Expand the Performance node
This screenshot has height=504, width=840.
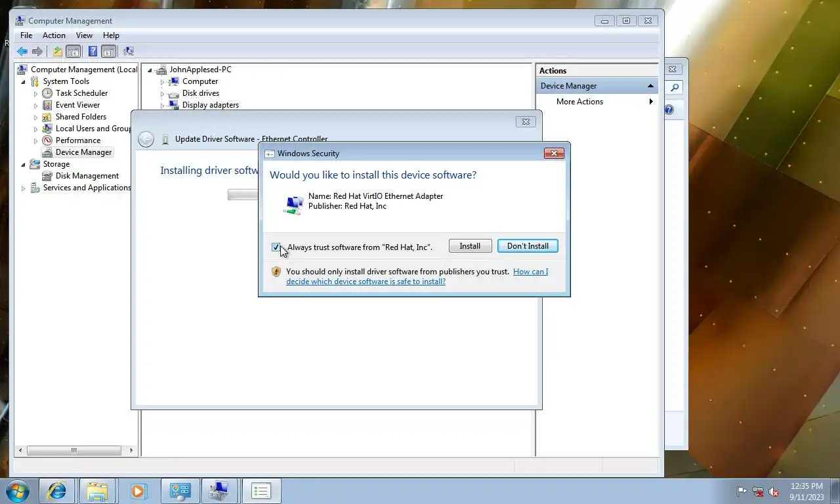coord(36,140)
